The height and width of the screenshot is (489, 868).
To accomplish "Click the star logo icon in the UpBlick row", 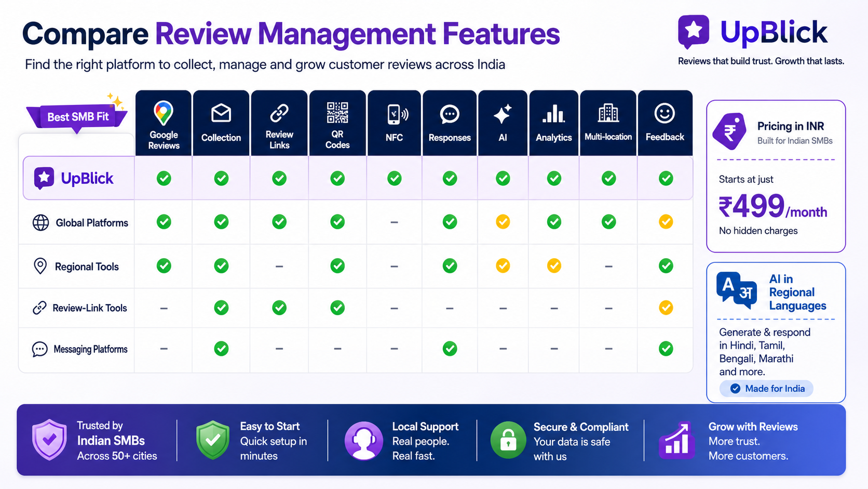I will 44,178.
